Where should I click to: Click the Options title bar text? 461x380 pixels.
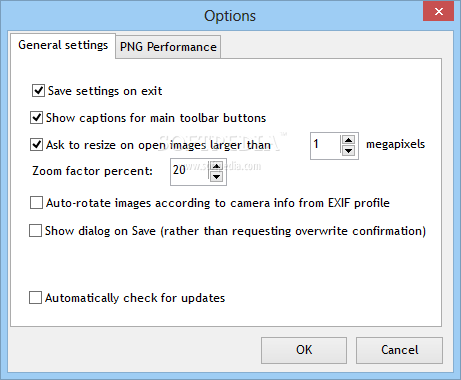click(x=230, y=16)
